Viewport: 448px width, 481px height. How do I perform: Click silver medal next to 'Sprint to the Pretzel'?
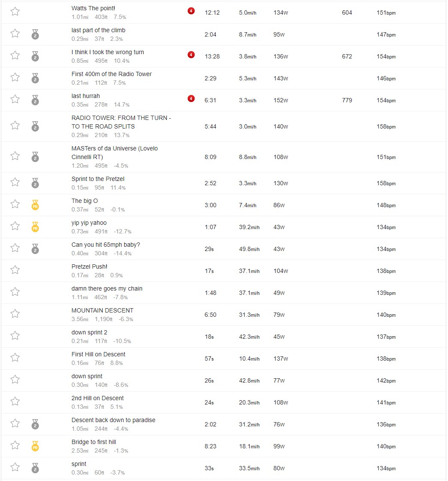[x=35, y=183]
